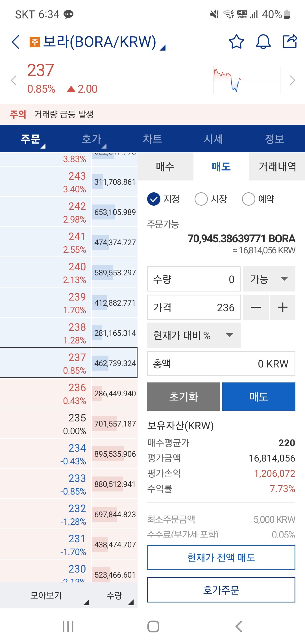This screenshot has width=305, height=644.
Task: Tap the 가격 price input field
Action: pos(194,307)
